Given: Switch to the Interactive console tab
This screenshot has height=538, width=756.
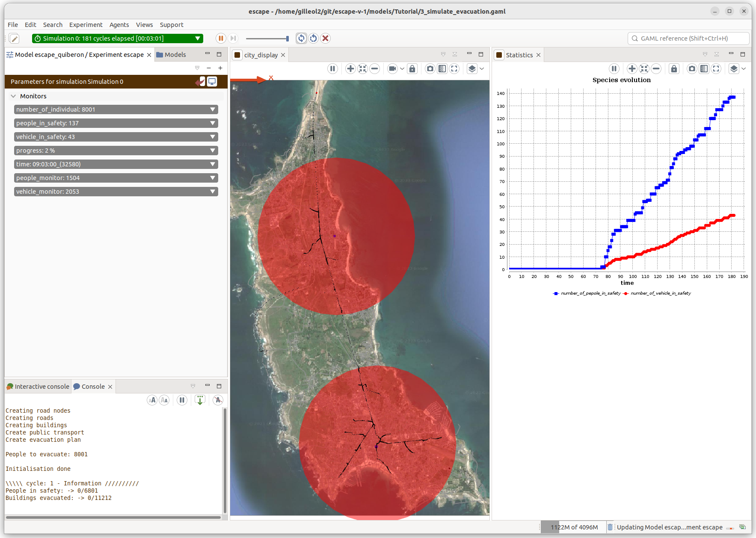Looking at the screenshot, I should [x=38, y=387].
